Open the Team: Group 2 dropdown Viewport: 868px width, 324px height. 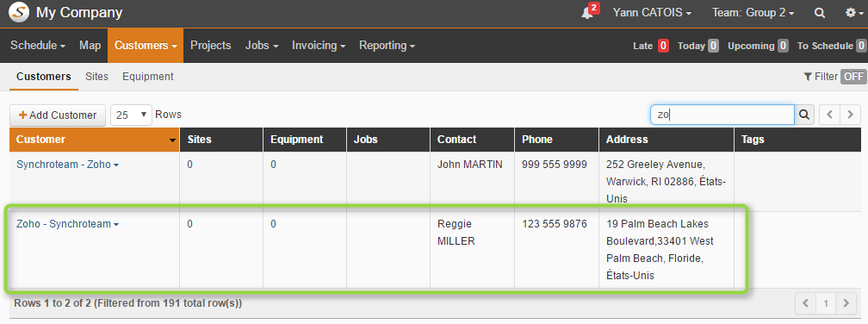[x=753, y=13]
